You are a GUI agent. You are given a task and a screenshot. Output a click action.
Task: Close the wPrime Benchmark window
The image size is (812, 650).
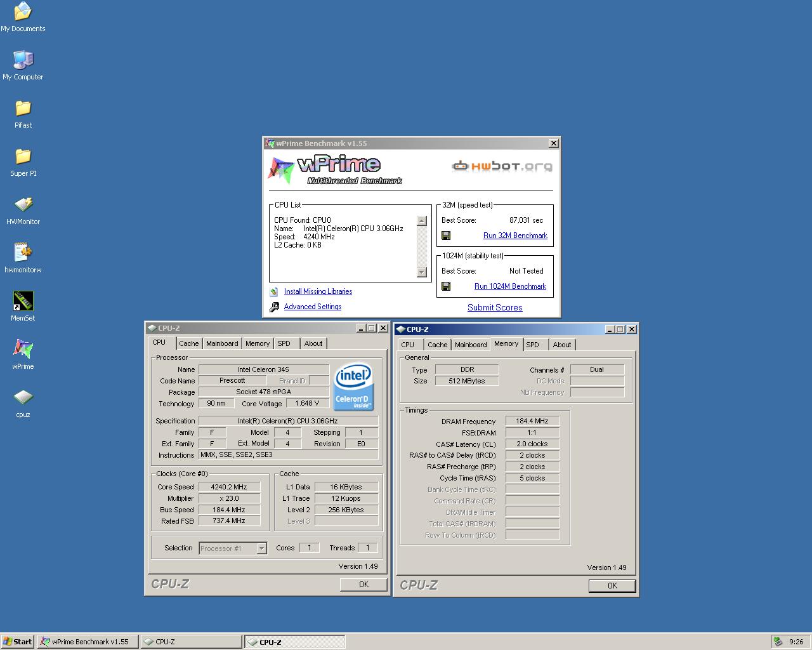click(x=554, y=143)
